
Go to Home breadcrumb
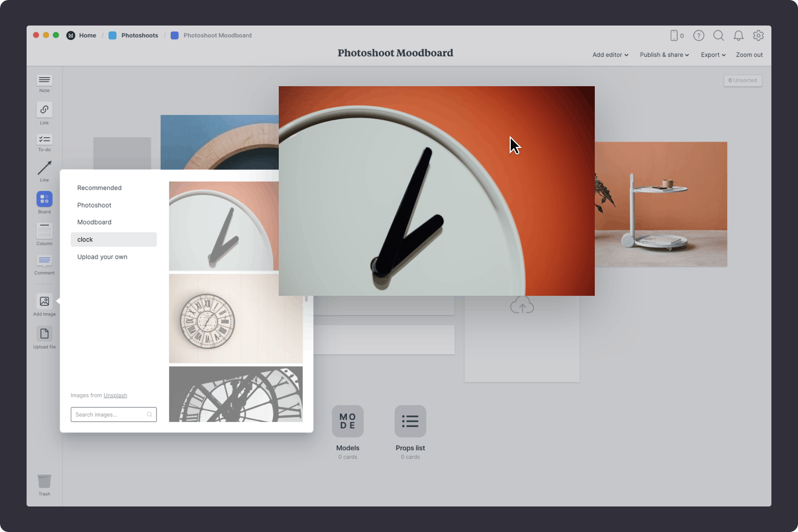[88, 36]
